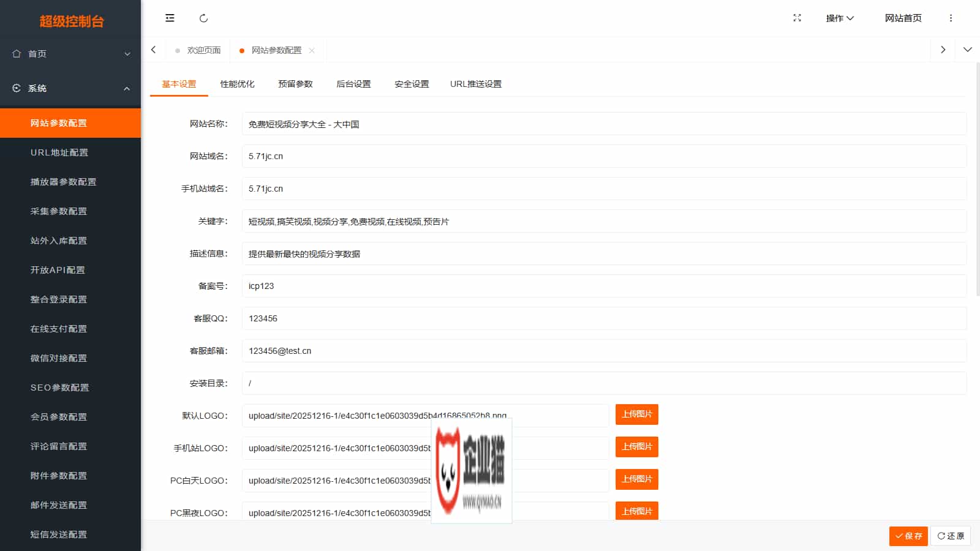Switch to the 后台设置 tab
Screen dimensions: 980x551
coord(353,84)
